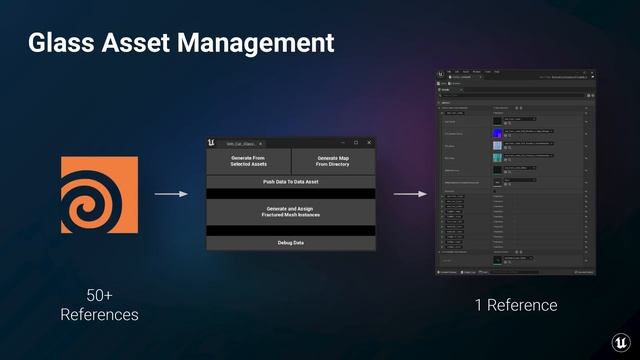Image resolution: width=640 pixels, height=360 pixels.
Task: Click Generate and Assign Fractured Mesh Instances
Action: (291, 211)
